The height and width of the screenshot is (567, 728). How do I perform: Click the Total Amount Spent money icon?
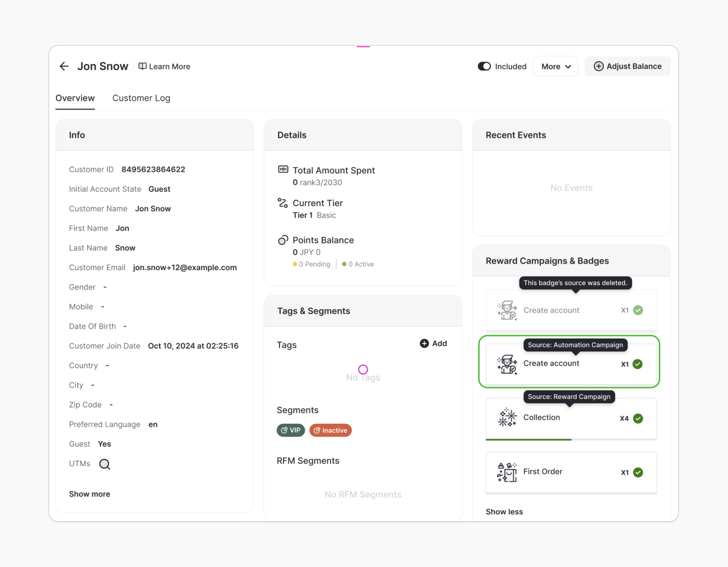coord(283,169)
